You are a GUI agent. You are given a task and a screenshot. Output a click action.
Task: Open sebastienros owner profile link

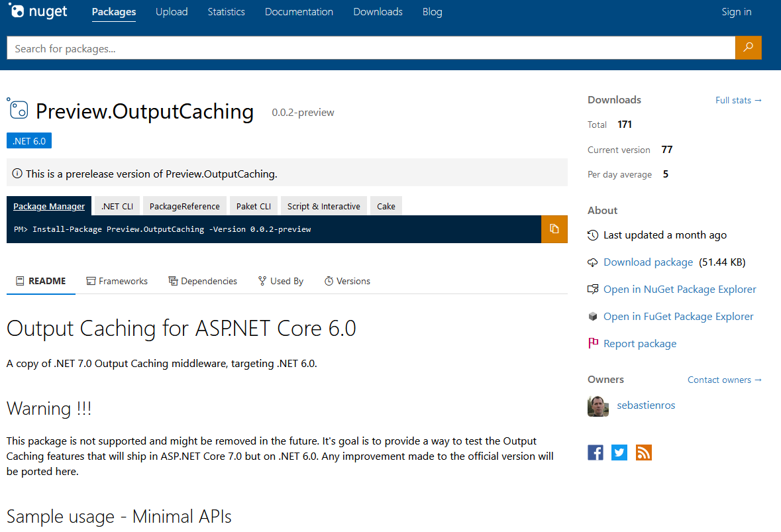(x=646, y=405)
